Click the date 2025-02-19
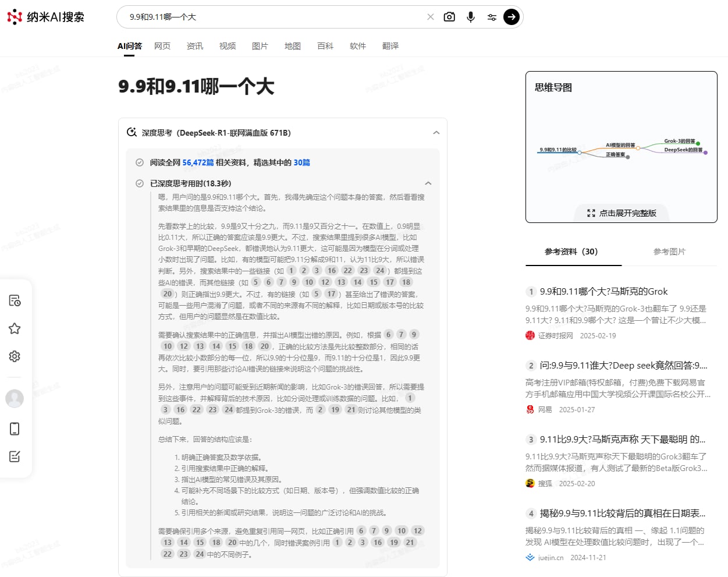This screenshot has height=577, width=728. (x=598, y=335)
